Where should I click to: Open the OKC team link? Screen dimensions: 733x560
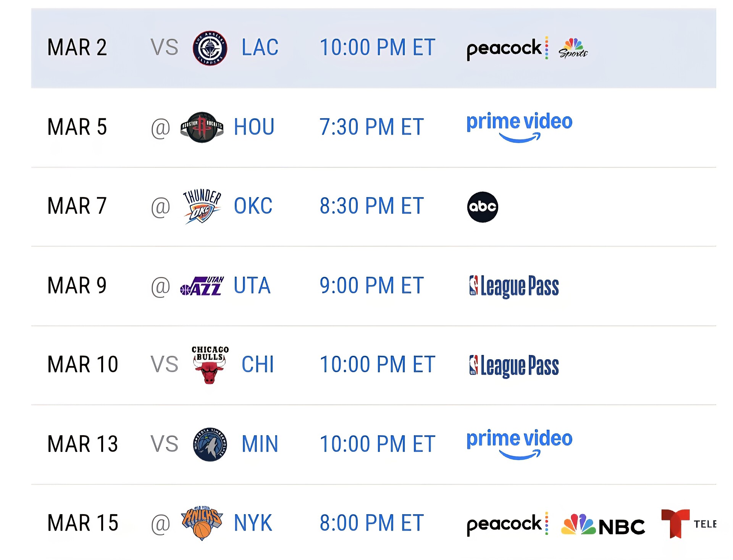(253, 206)
